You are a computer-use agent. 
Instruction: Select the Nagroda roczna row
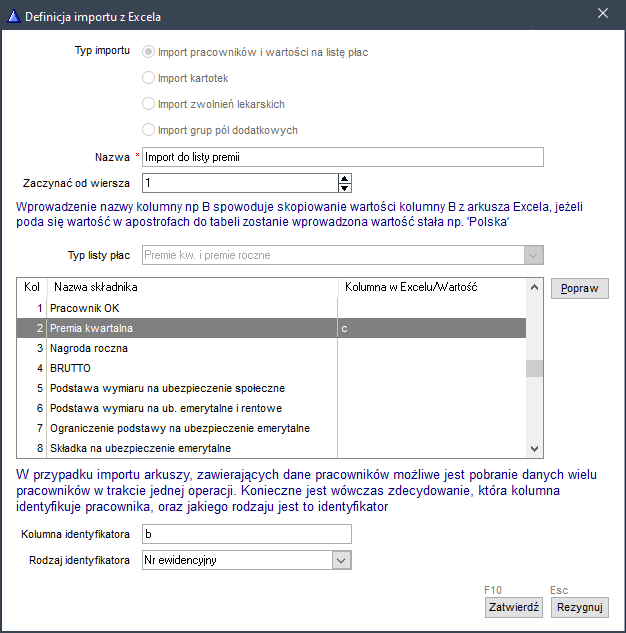point(271,348)
